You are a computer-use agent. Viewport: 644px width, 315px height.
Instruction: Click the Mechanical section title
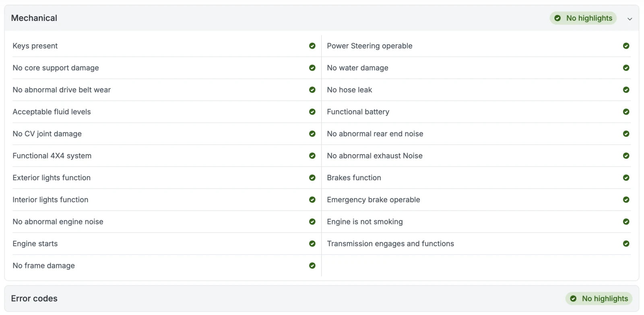[x=34, y=18]
